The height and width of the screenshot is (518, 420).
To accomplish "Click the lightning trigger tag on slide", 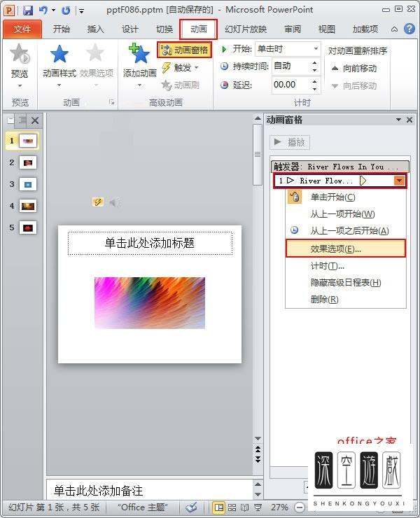I will coord(98,202).
